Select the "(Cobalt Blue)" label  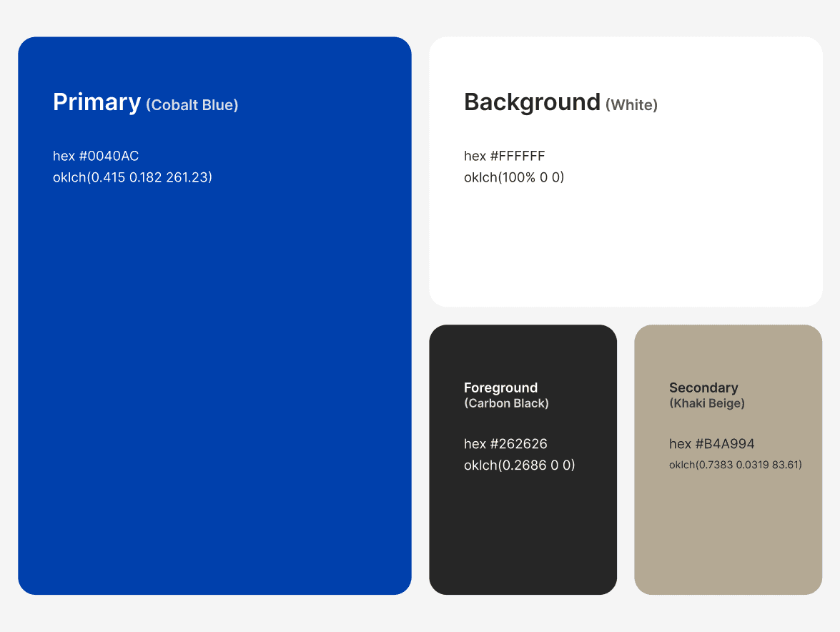[192, 105]
